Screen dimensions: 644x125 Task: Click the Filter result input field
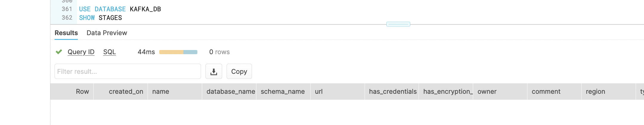128,71
